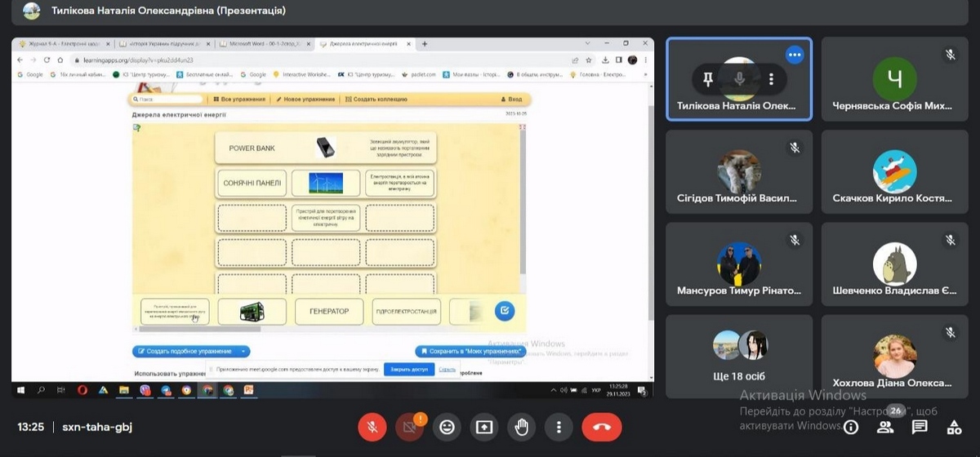Open a new browser tab with plus
Image resolution: width=980 pixels, height=457 pixels.
pyautogui.click(x=425, y=43)
